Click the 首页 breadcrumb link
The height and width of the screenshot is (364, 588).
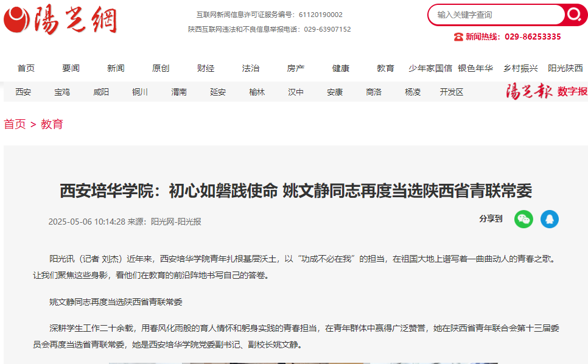click(15, 124)
